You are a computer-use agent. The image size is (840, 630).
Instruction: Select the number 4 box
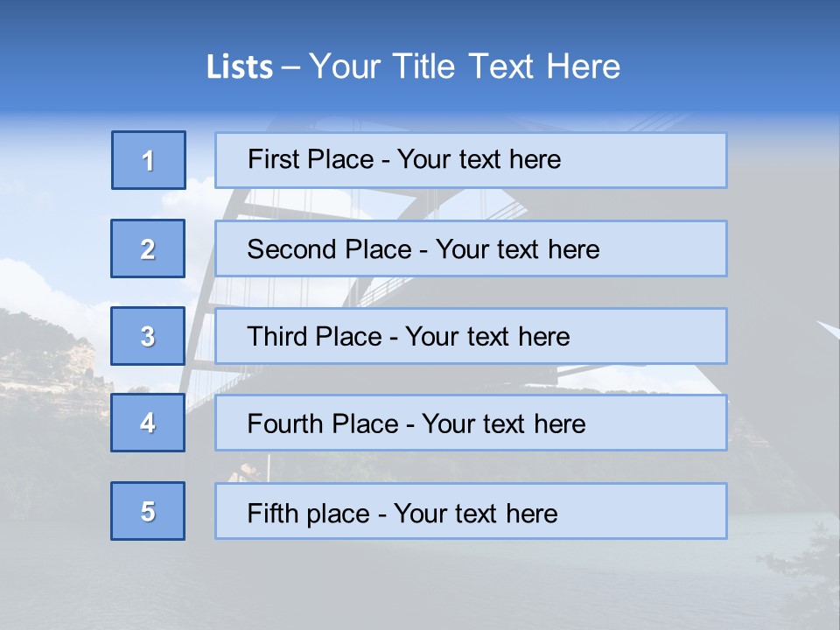point(148,423)
